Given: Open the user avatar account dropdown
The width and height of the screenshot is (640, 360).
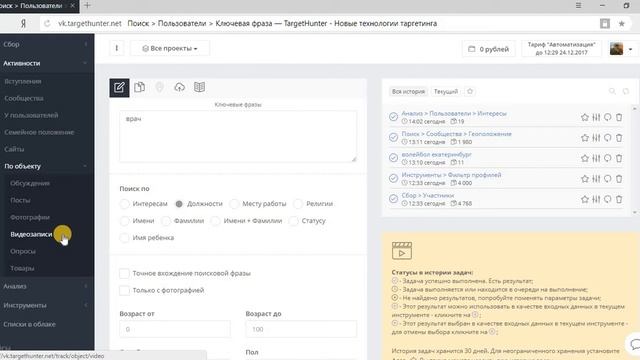Looking at the screenshot, I should coord(621,49).
